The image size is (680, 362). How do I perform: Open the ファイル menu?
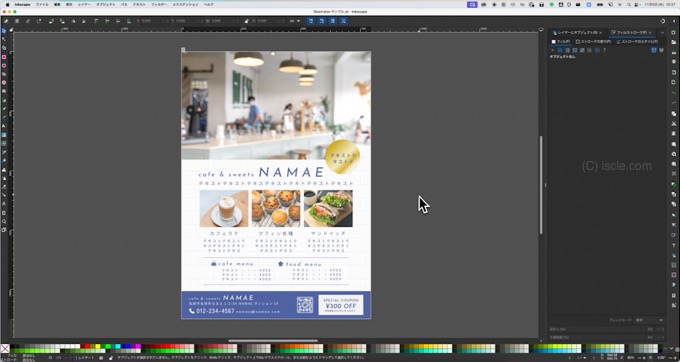click(42, 4)
